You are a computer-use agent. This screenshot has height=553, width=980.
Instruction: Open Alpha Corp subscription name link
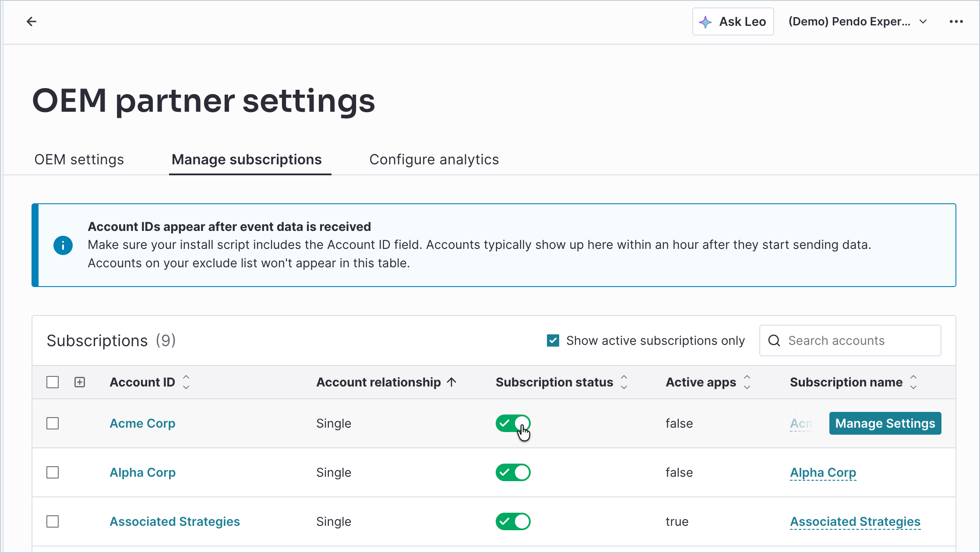[x=823, y=472]
